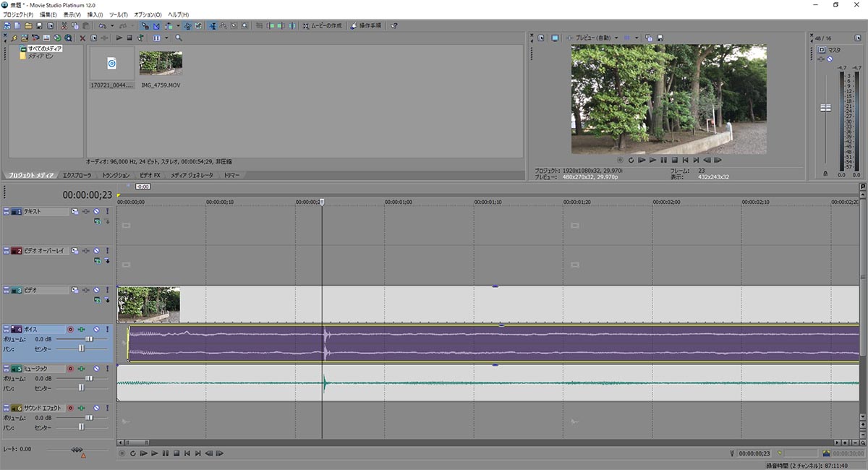
Task: Arm the ボイス track for recording
Action: (70, 329)
